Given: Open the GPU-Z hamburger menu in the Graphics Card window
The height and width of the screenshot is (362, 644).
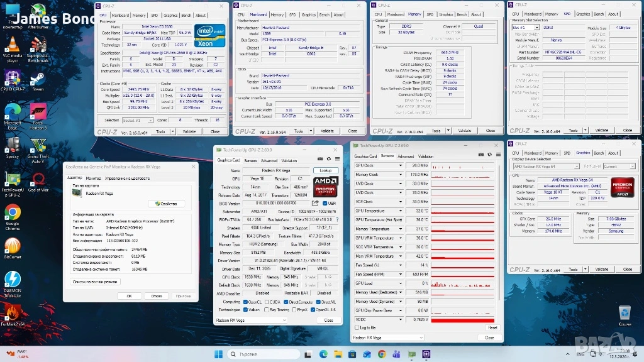Looking at the screenshot, I should [338, 160].
